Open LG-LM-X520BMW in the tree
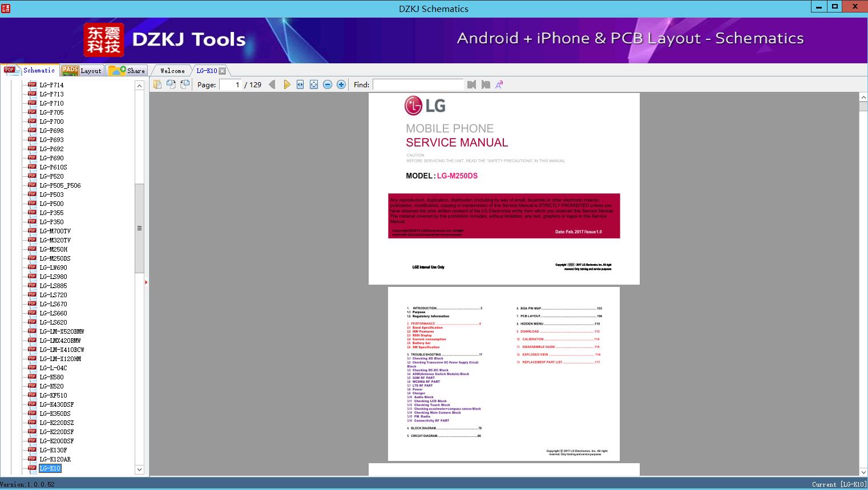Screen dimensions: 868x490 click(62, 331)
